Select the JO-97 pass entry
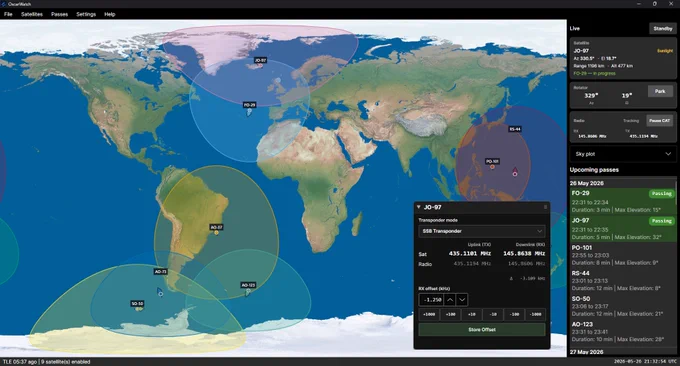The width and height of the screenshot is (680, 366). (623, 229)
